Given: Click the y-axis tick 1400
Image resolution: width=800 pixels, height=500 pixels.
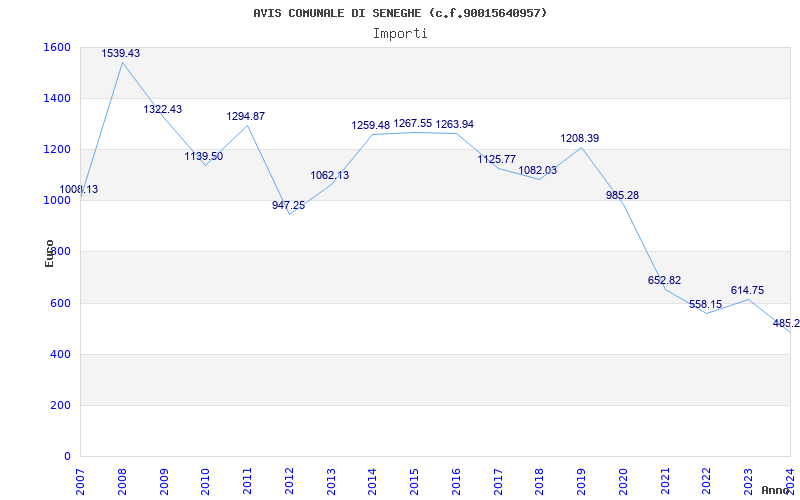Looking at the screenshot, I should coord(57,98).
